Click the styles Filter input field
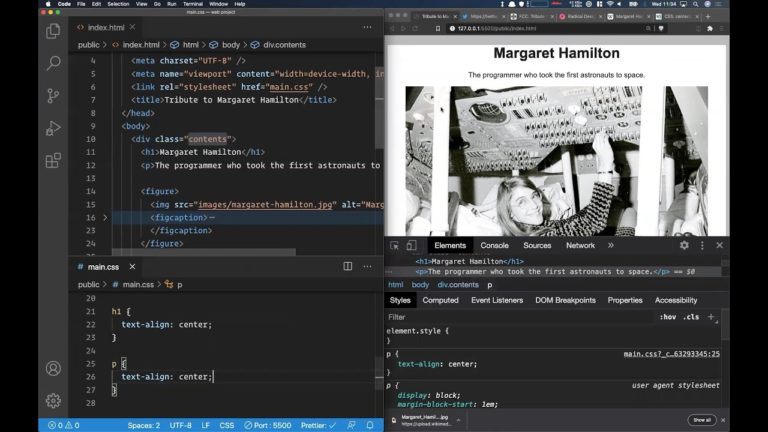This screenshot has height=432, width=768. [519, 317]
